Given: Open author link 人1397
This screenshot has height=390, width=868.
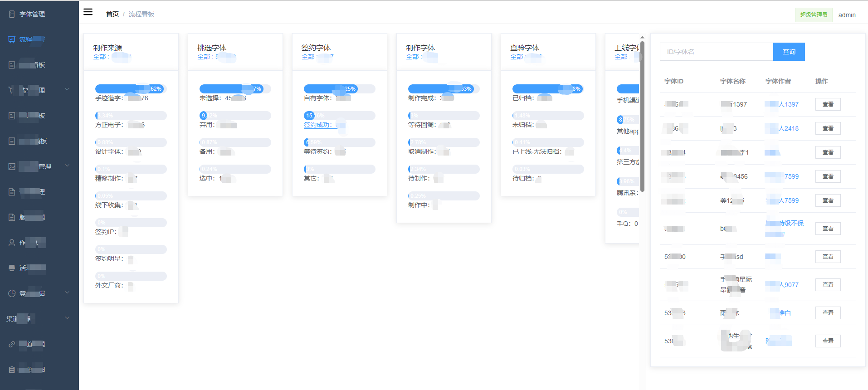Looking at the screenshot, I should [x=782, y=104].
